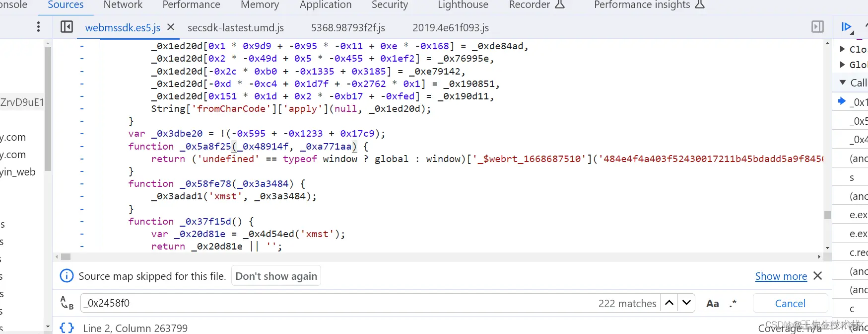Toggle regular expression search option
This screenshot has width=868, height=334.
click(733, 303)
